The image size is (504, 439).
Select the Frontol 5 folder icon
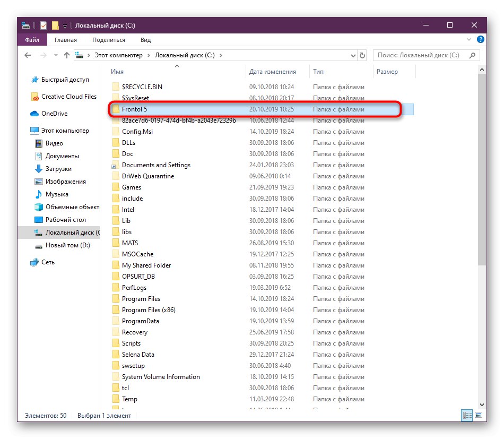(116, 109)
